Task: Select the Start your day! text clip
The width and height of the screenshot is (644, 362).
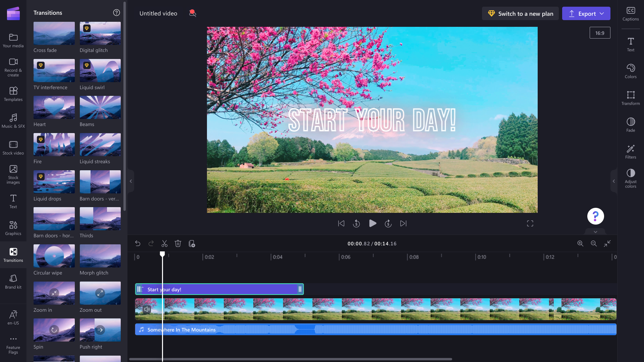Action: pyautogui.click(x=219, y=289)
